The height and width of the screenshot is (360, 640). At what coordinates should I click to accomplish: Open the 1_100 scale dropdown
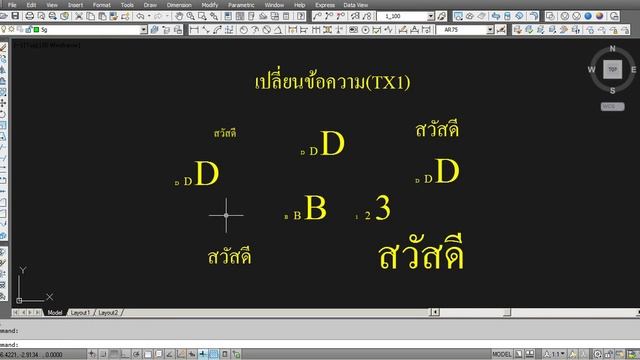point(431,16)
